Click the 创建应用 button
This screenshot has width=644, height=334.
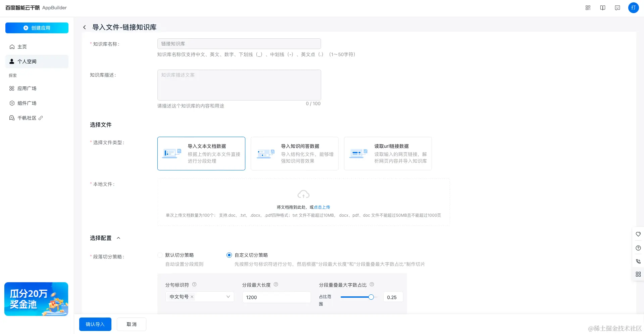coord(37,28)
